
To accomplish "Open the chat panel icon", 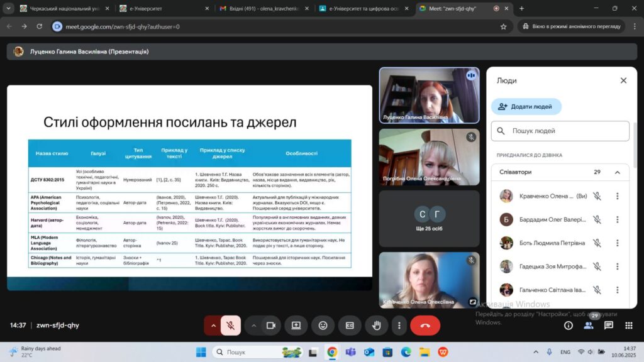I will (609, 326).
